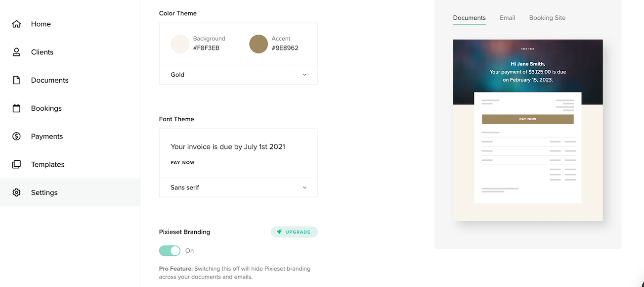The width and height of the screenshot is (644, 287).
Task: Pick the Accent color swatch
Action: (x=258, y=44)
